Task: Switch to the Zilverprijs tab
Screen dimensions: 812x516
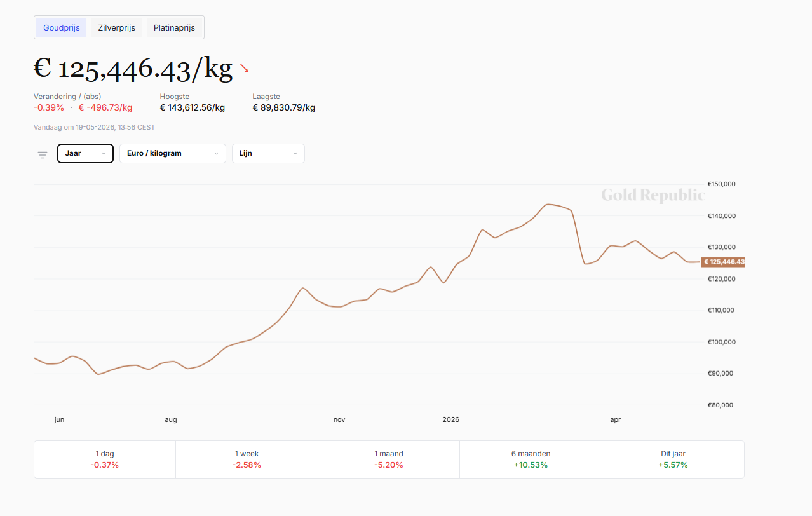Action: click(x=117, y=28)
